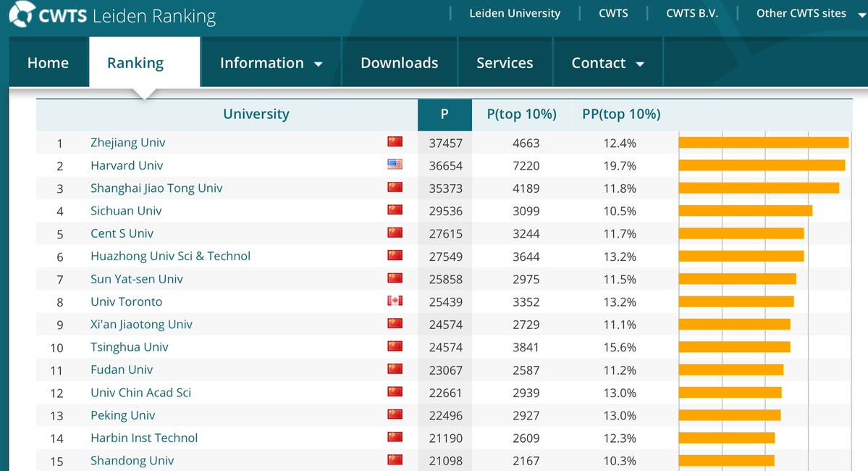Open Huazhong Univ Sci & Technol link
This screenshot has height=471, width=868.
pyautogui.click(x=171, y=256)
